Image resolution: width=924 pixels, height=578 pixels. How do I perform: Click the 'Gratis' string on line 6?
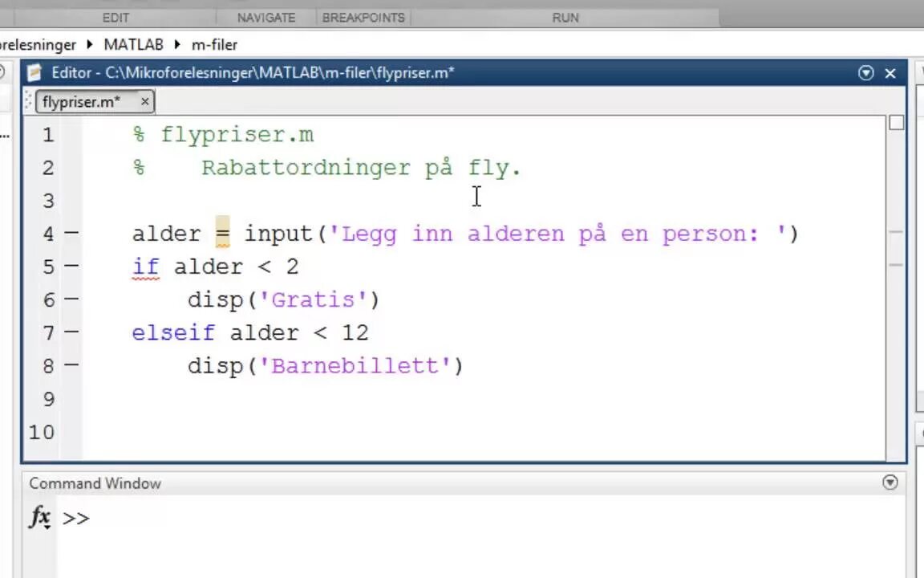313,299
